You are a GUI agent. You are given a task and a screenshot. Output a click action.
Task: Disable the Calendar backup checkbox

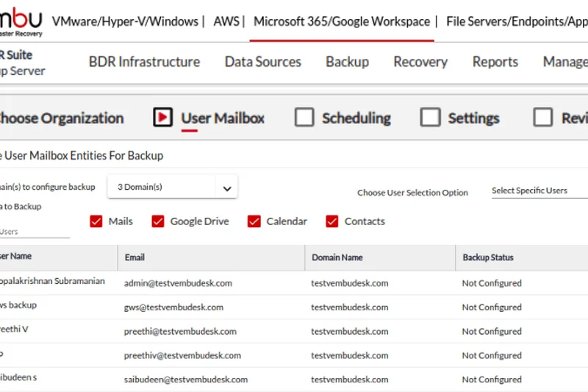pyautogui.click(x=254, y=221)
